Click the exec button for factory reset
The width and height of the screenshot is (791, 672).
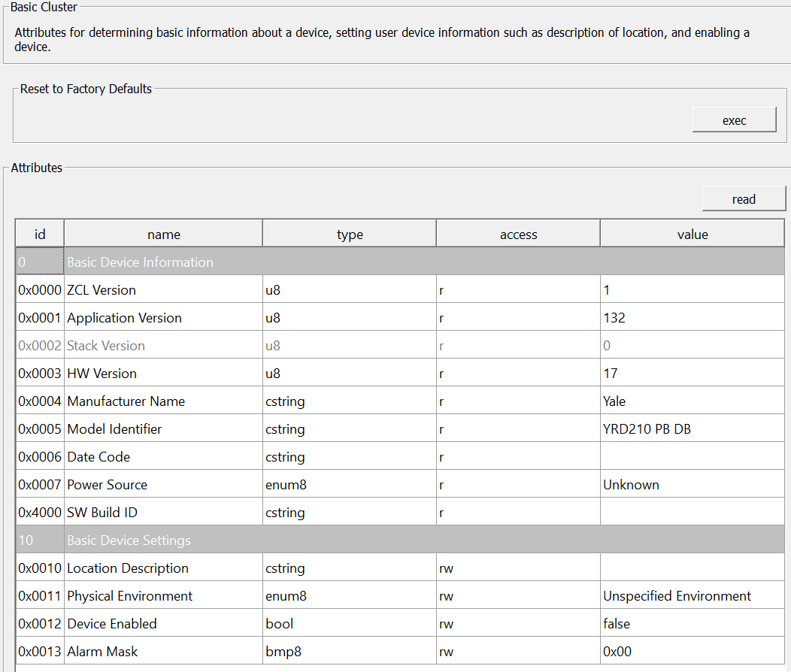(734, 120)
